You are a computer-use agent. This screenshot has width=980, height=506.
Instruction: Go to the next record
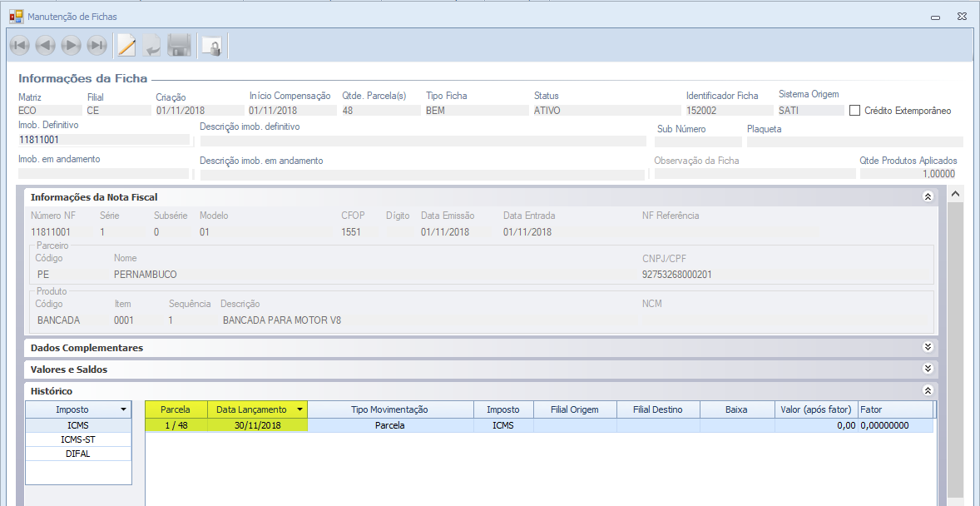coord(71,46)
